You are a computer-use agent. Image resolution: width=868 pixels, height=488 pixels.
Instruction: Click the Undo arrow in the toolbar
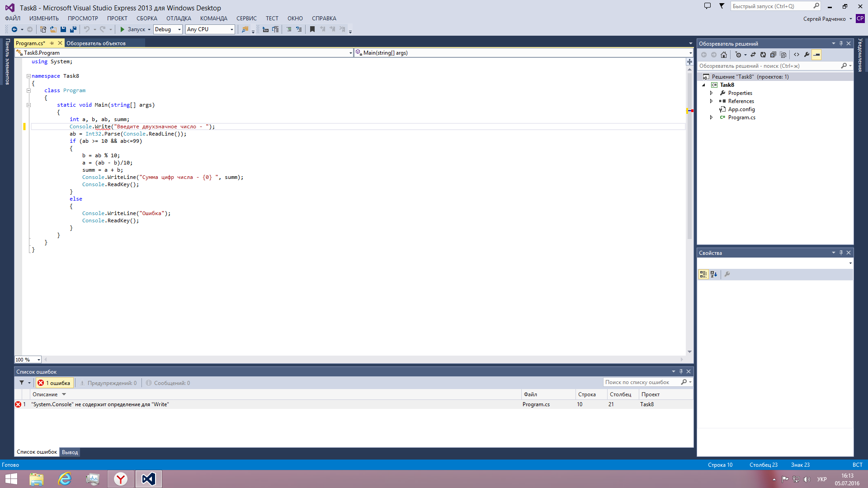86,29
